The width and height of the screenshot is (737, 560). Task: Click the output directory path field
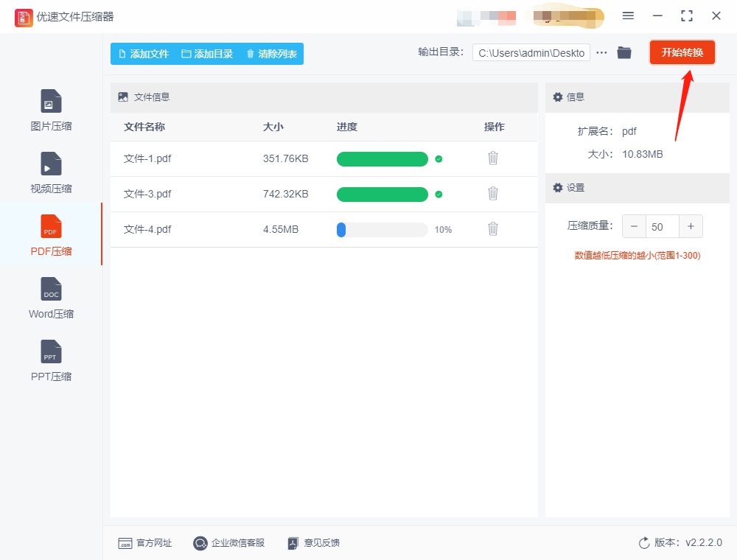coord(531,52)
